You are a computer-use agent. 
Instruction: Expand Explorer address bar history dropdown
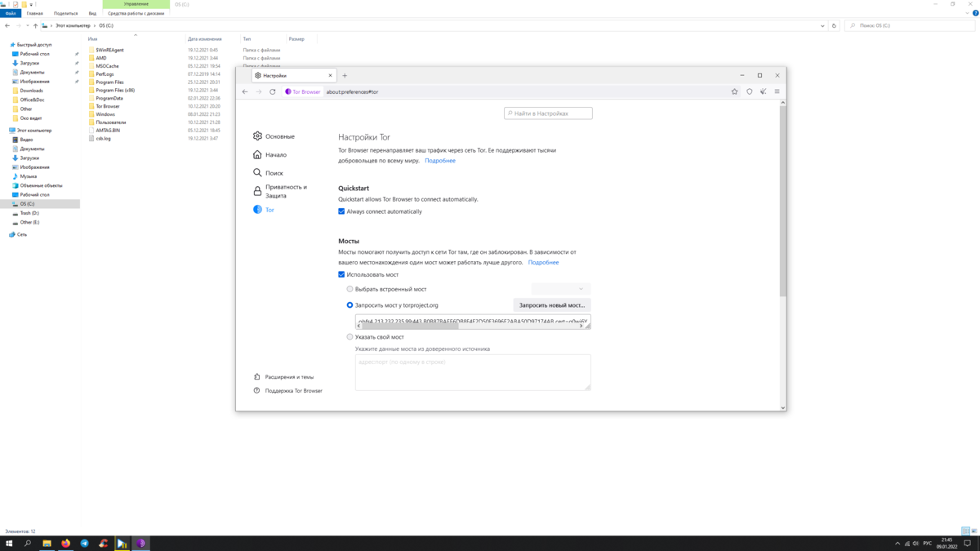[x=822, y=26]
